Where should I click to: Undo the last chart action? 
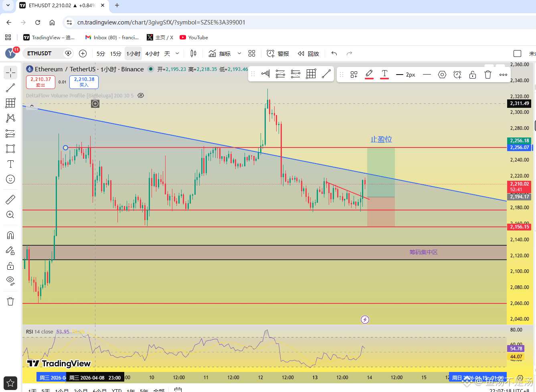[334, 53]
